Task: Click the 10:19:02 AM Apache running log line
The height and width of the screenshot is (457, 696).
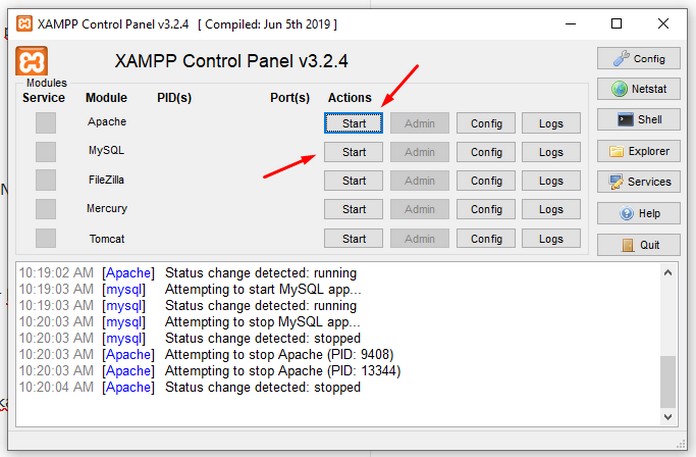Action: click(x=188, y=273)
